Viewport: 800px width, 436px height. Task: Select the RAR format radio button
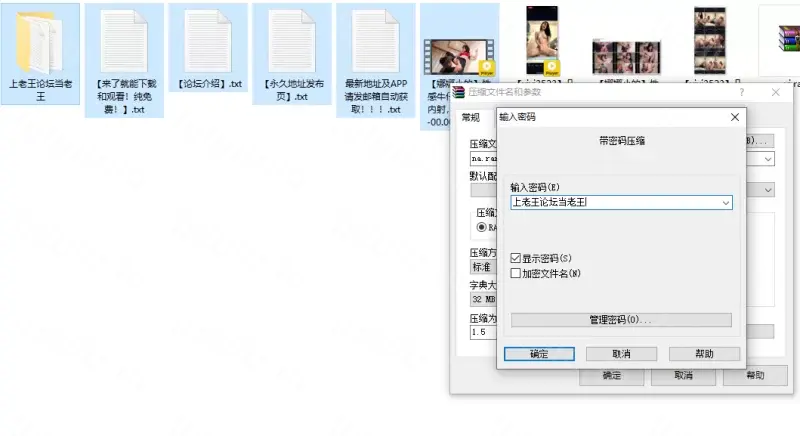click(481, 227)
